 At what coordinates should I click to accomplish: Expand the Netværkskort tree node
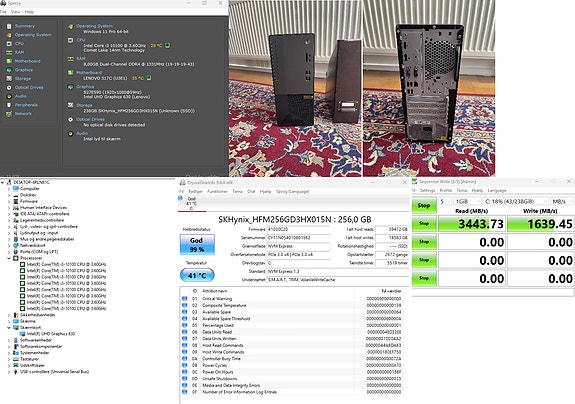(9, 245)
